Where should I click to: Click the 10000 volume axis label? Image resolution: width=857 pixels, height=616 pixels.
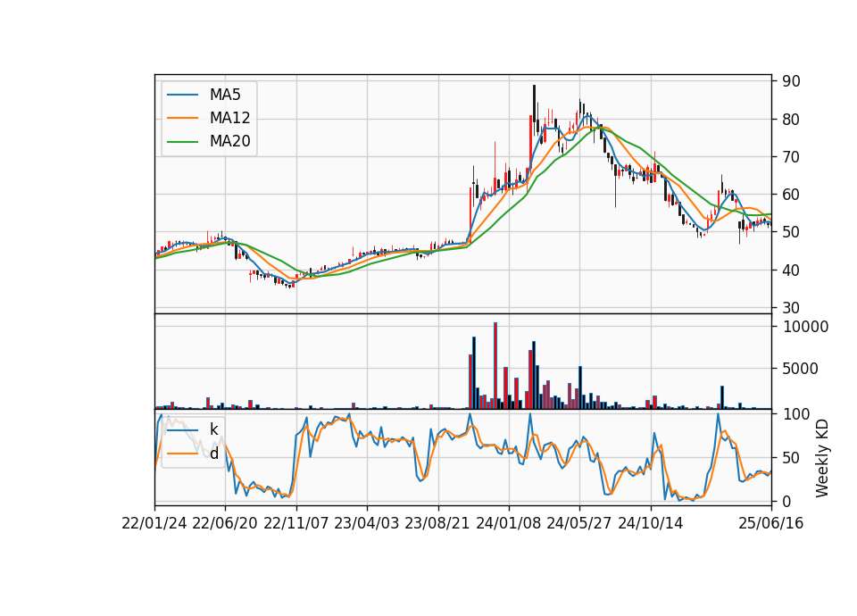(x=805, y=327)
